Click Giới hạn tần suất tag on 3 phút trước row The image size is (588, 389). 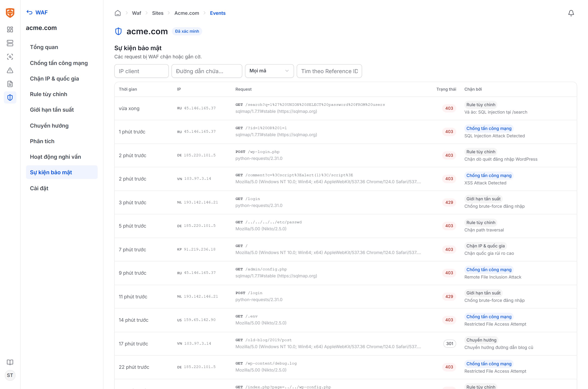tap(483, 199)
